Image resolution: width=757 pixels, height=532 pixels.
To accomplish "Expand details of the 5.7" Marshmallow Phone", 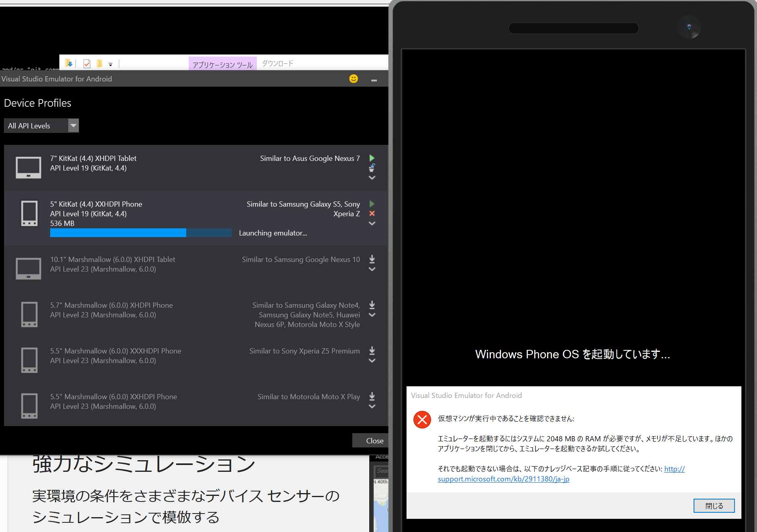I will tap(372, 315).
